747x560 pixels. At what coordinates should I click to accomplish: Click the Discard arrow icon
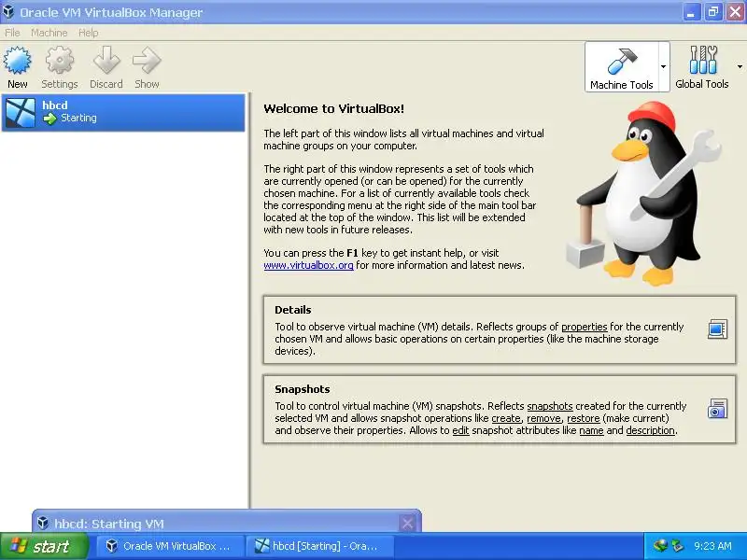click(x=106, y=61)
